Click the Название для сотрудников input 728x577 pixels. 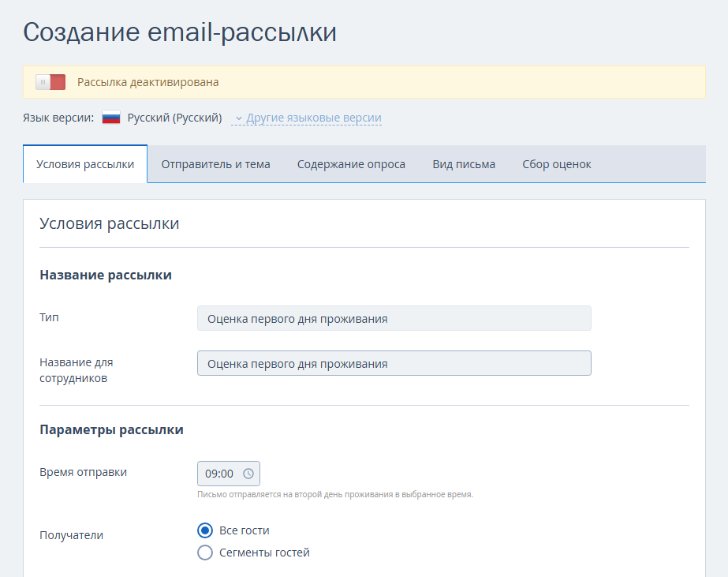[394, 363]
